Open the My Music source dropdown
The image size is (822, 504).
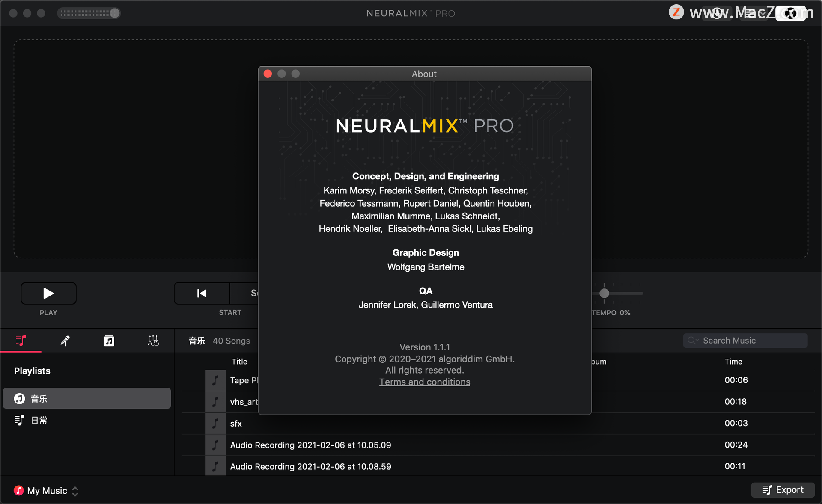[47, 490]
